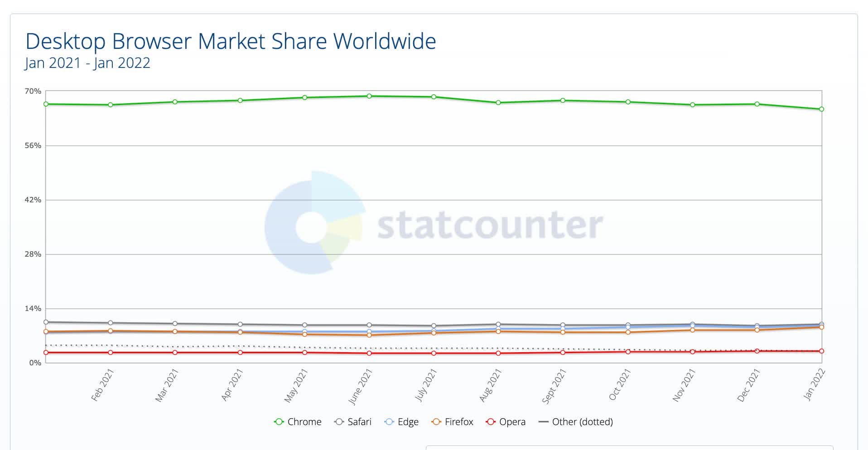
Task: Click the Jan 2021 - Jan 2022 subtitle
Action: click(87, 62)
